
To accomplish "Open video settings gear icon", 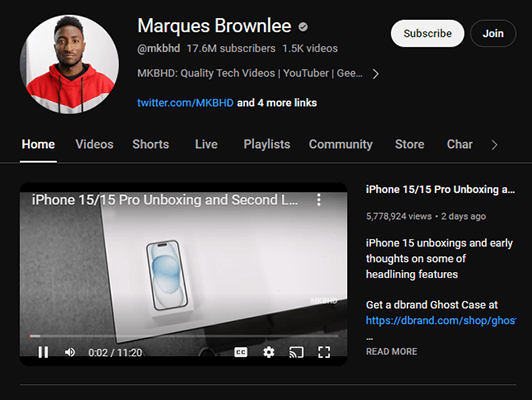I will pyautogui.click(x=269, y=352).
